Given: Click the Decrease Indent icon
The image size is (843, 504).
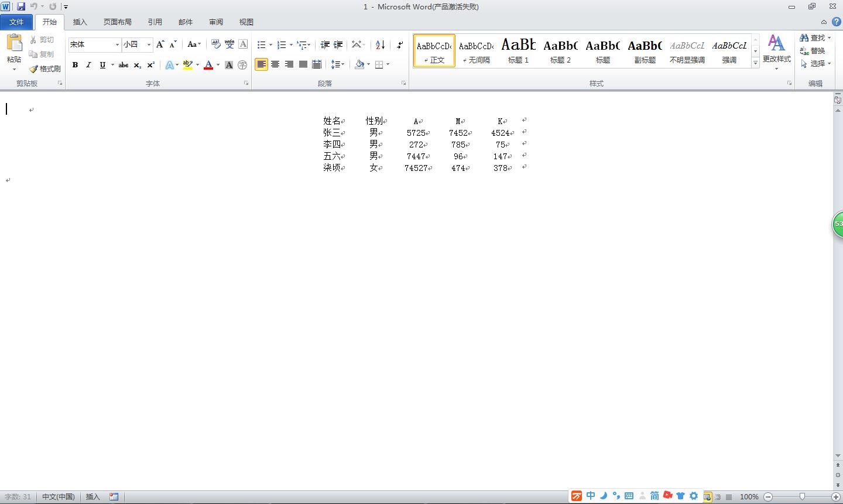Looking at the screenshot, I should coord(325,44).
